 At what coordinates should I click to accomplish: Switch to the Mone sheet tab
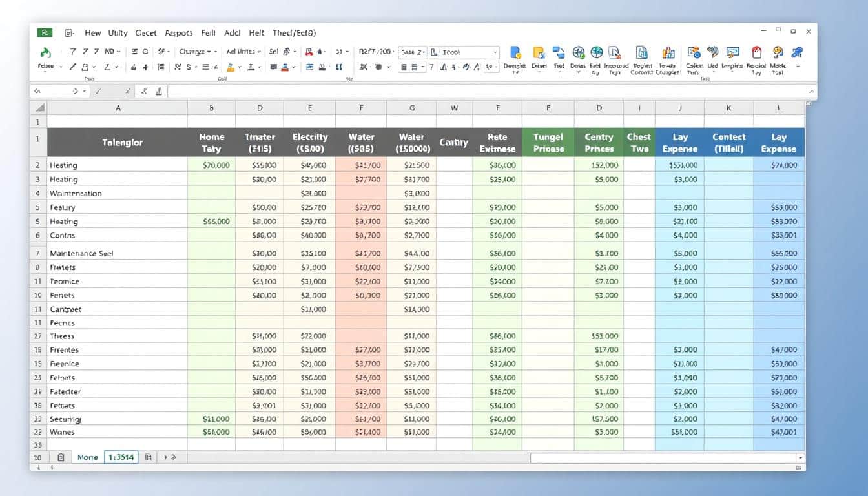coord(87,457)
